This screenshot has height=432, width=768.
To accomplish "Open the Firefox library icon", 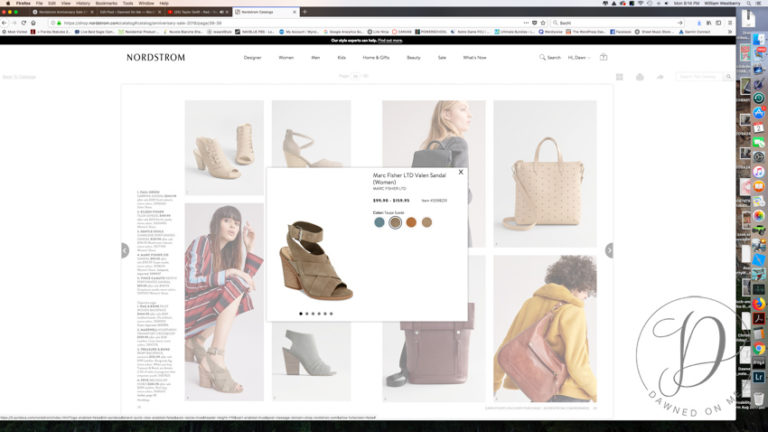I will click(709, 23).
